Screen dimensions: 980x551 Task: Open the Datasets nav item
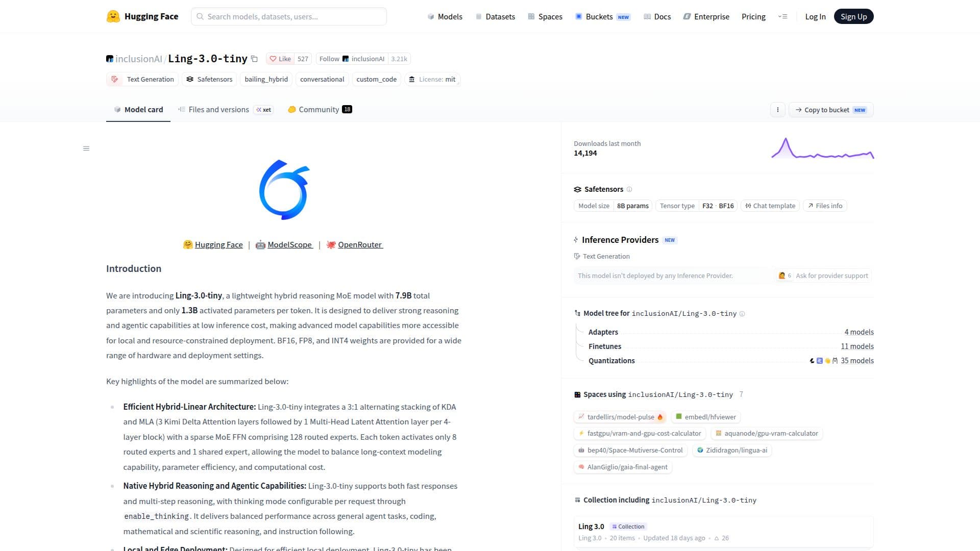click(x=495, y=16)
